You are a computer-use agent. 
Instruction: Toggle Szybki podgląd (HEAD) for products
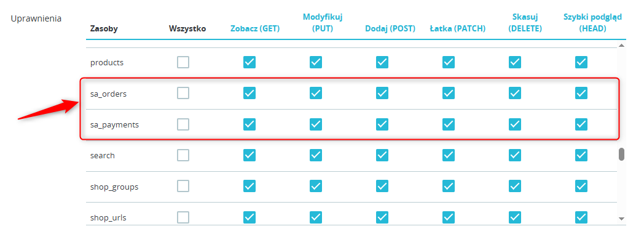pyautogui.click(x=581, y=62)
